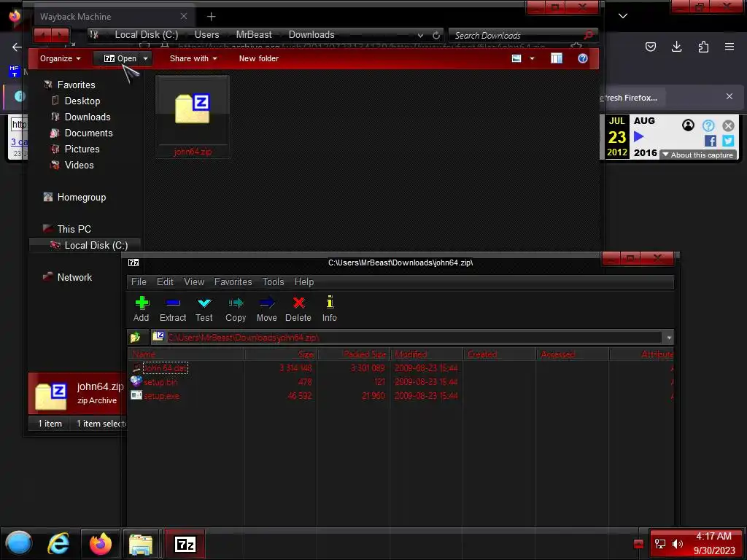
Task: Select the Move tool in 7-Zip
Action: click(266, 309)
